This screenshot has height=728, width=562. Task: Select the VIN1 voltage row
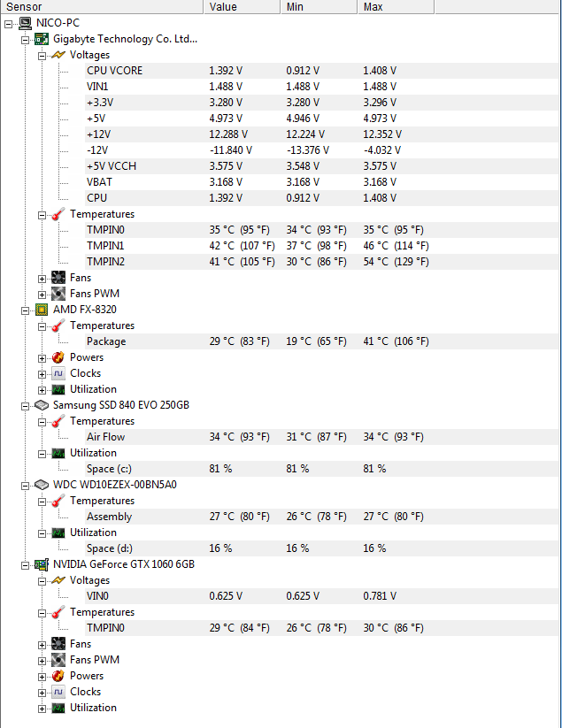321,87
